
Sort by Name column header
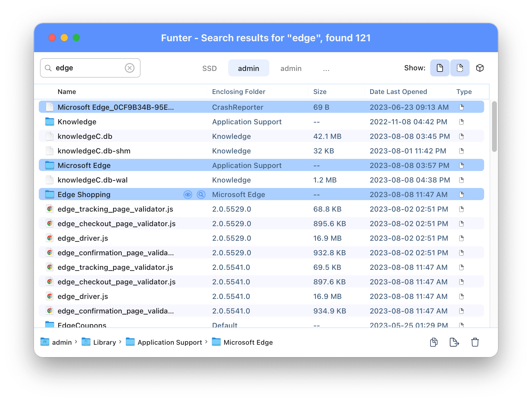pos(67,92)
